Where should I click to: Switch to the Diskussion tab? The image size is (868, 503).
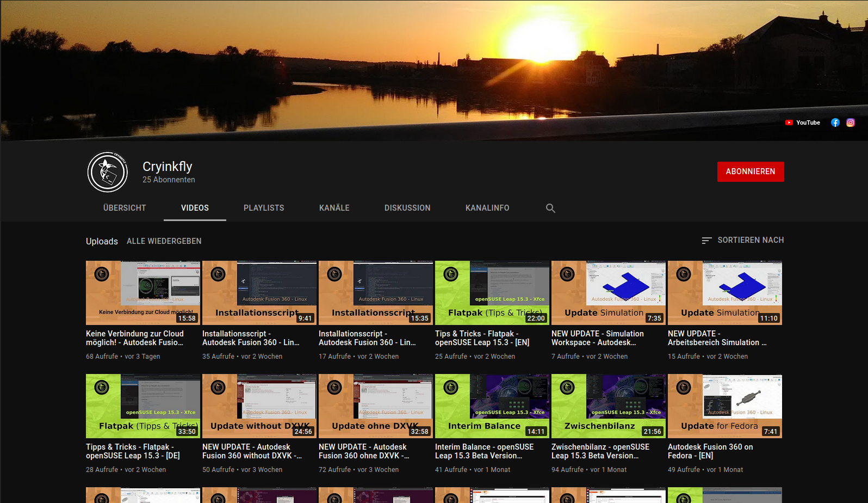click(407, 208)
